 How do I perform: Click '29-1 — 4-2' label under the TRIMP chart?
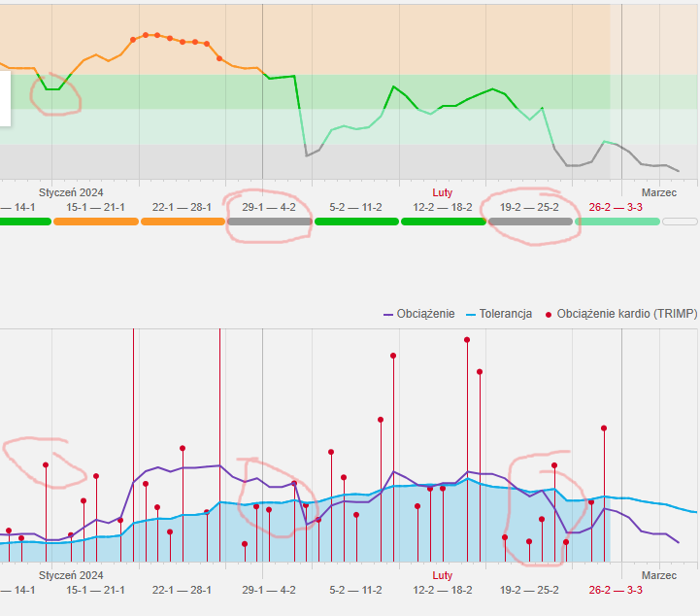269,590
